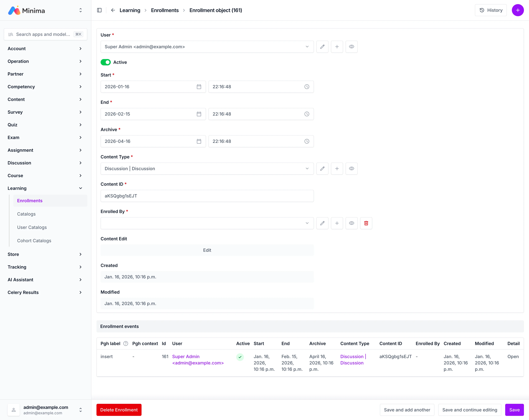Open Catalogs in Learning submenu

point(26,214)
